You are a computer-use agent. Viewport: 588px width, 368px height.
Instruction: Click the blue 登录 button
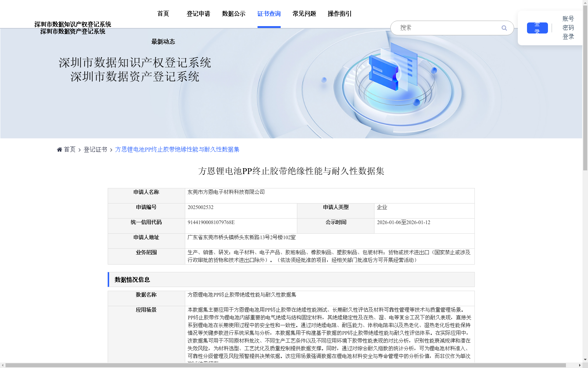click(537, 28)
